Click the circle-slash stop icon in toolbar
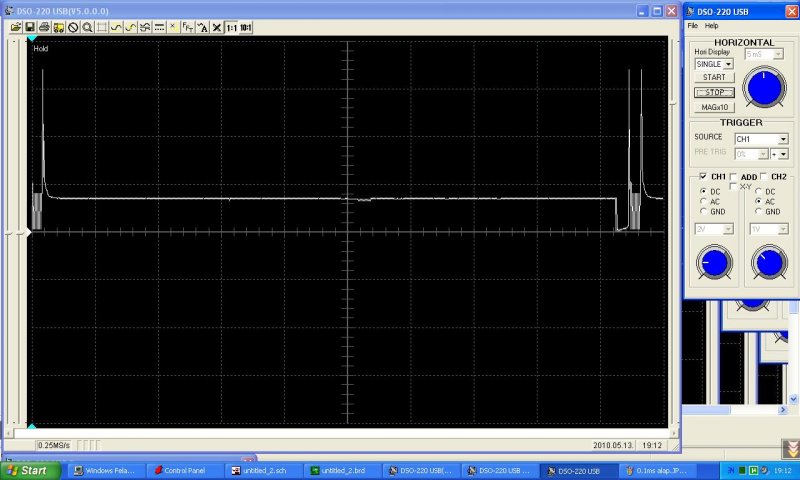This screenshot has height=480, width=800. (x=73, y=28)
